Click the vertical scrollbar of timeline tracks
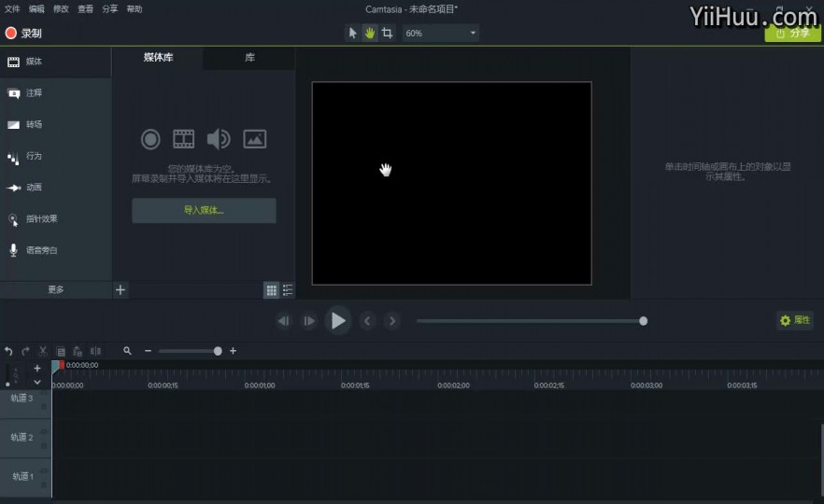 tap(821, 459)
